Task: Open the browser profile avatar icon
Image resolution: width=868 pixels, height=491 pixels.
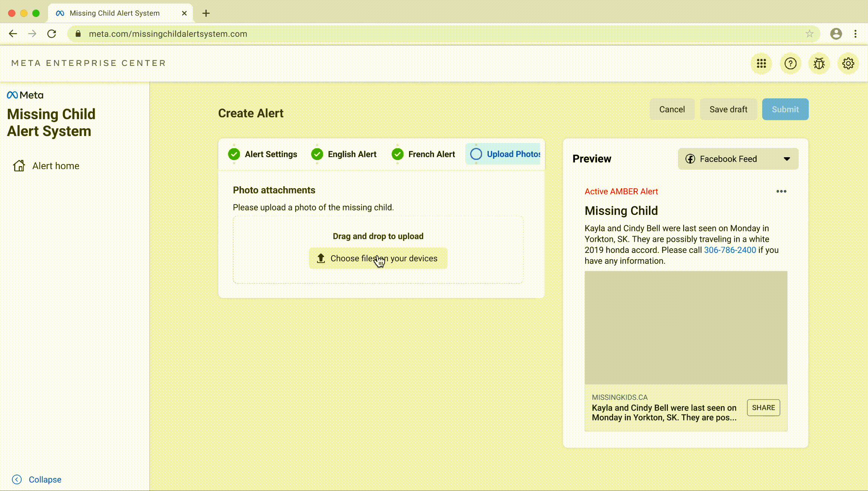Action: point(836,34)
